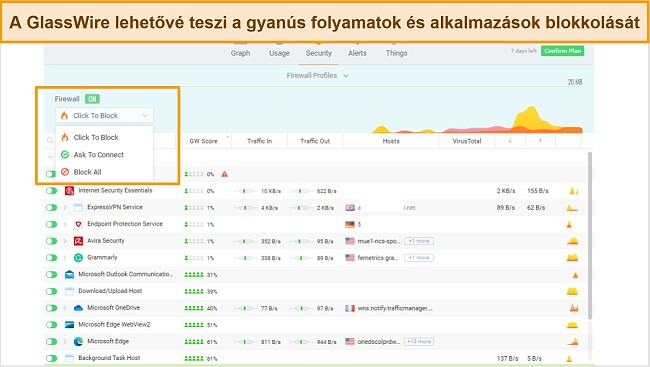Select Click To Block menu option
This screenshot has width=650, height=367.
[104, 137]
